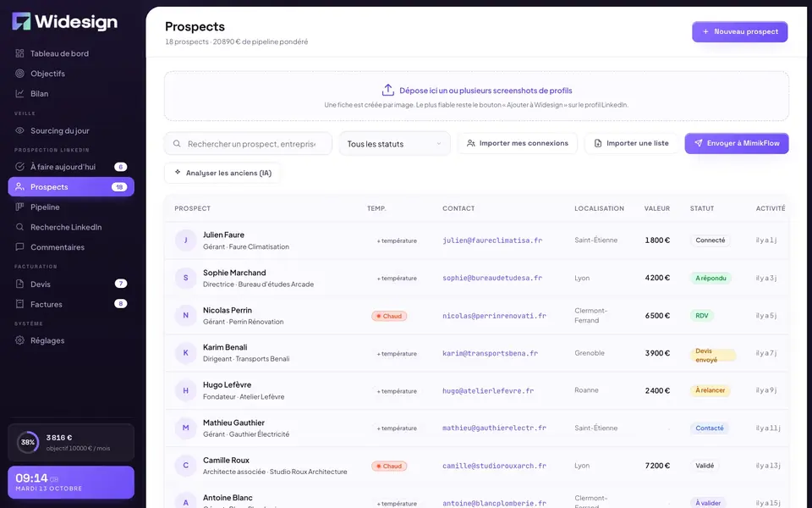Set temperature for Julien Faure
This screenshot has width=812, height=508.
pos(397,240)
